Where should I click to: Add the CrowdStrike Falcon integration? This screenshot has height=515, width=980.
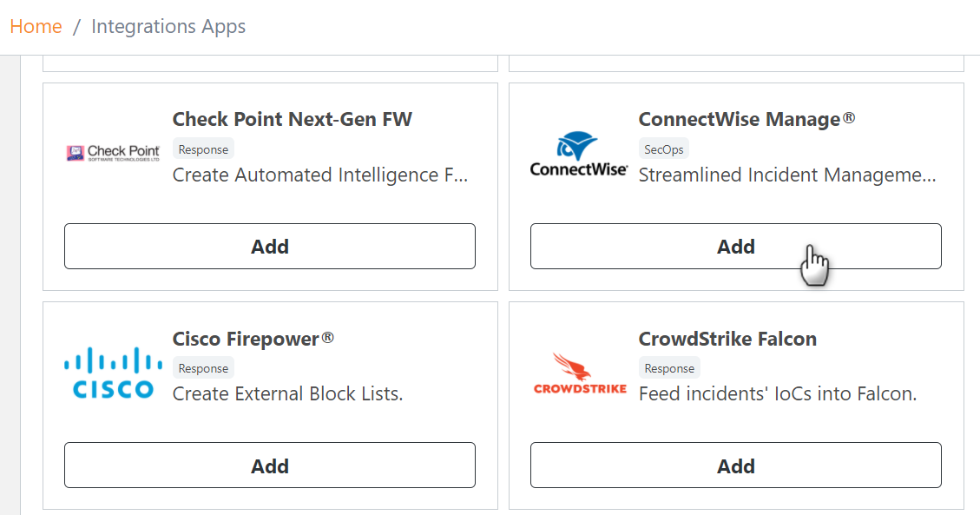click(x=735, y=465)
